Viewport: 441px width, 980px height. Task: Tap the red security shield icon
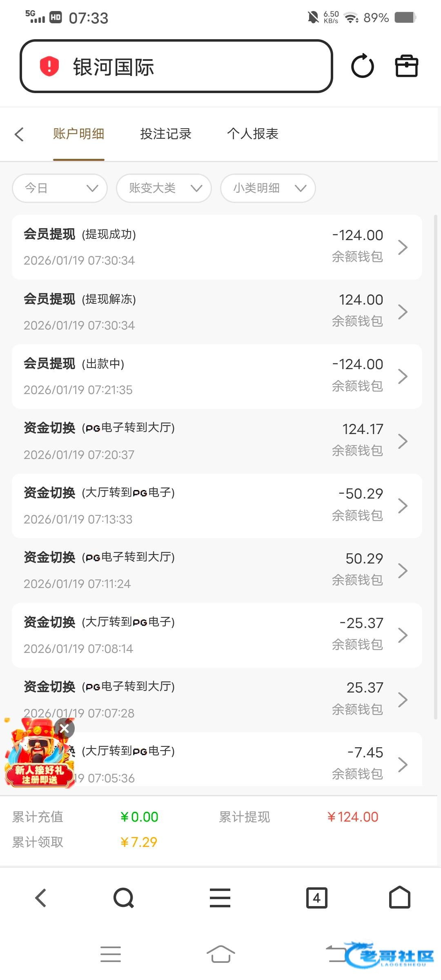pyautogui.click(x=49, y=66)
